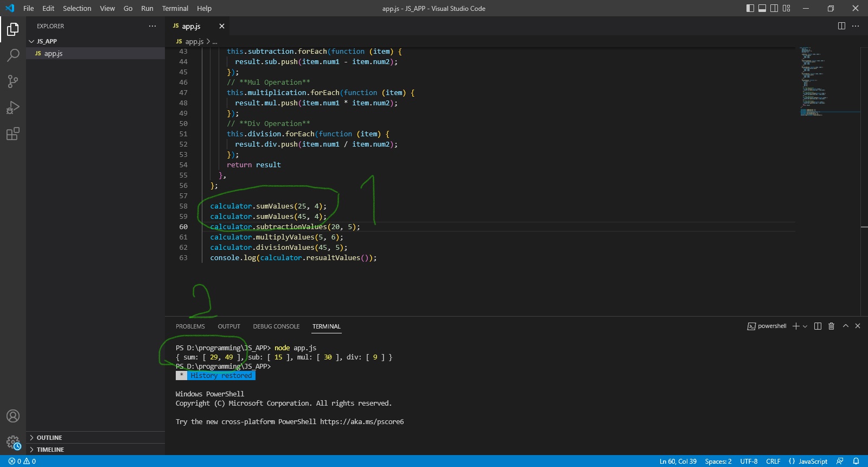Toggle the secondary side bar
868x467 pixels.
coord(774,8)
